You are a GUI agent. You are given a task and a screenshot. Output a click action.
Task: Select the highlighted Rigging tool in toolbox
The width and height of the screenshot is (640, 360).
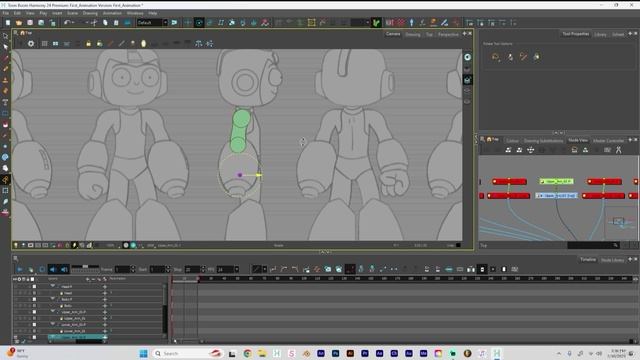coord(5,179)
